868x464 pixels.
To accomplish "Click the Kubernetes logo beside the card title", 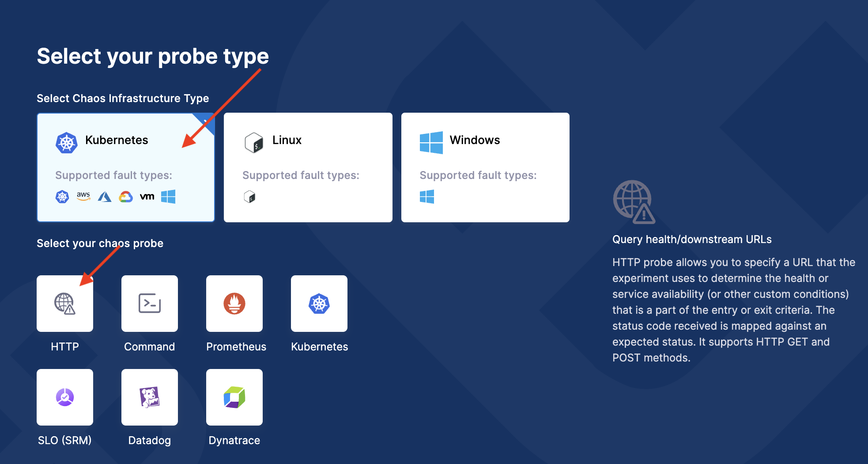I will (67, 143).
